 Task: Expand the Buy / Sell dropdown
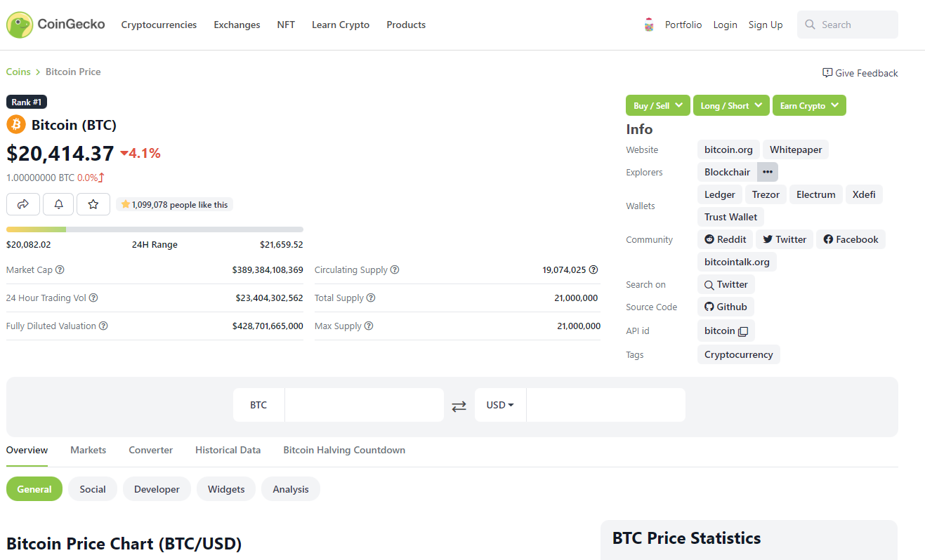point(658,105)
